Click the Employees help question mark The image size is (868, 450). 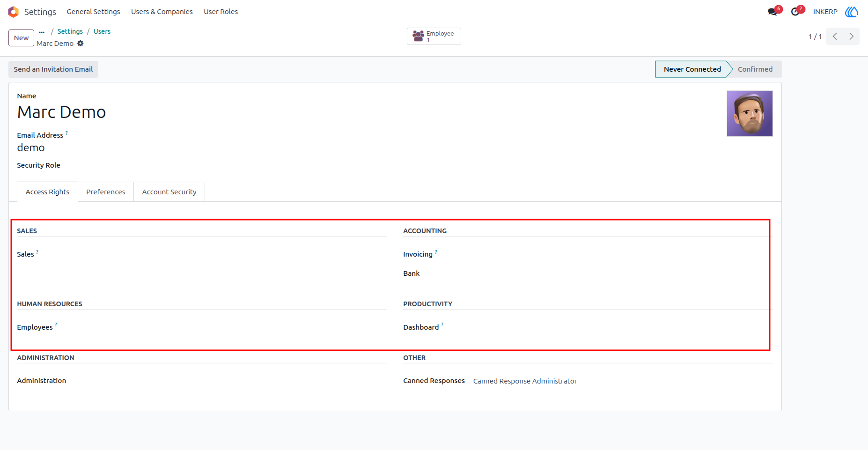click(56, 325)
